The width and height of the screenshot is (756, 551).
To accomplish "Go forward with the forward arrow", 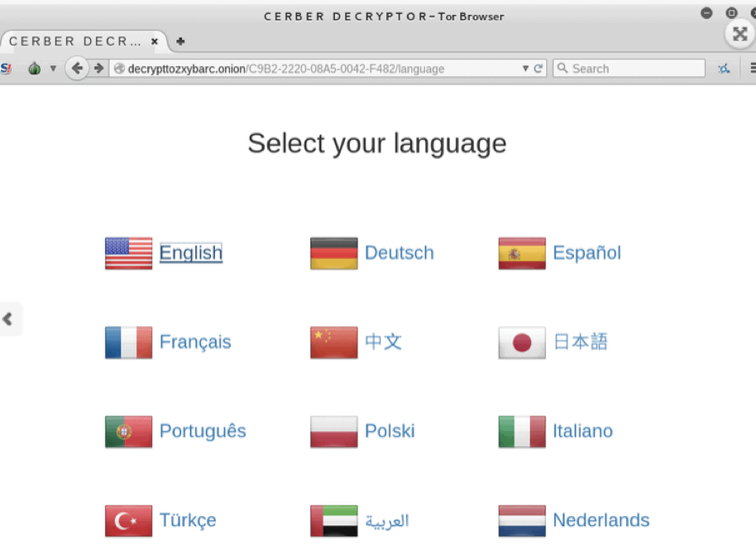I will point(98,68).
